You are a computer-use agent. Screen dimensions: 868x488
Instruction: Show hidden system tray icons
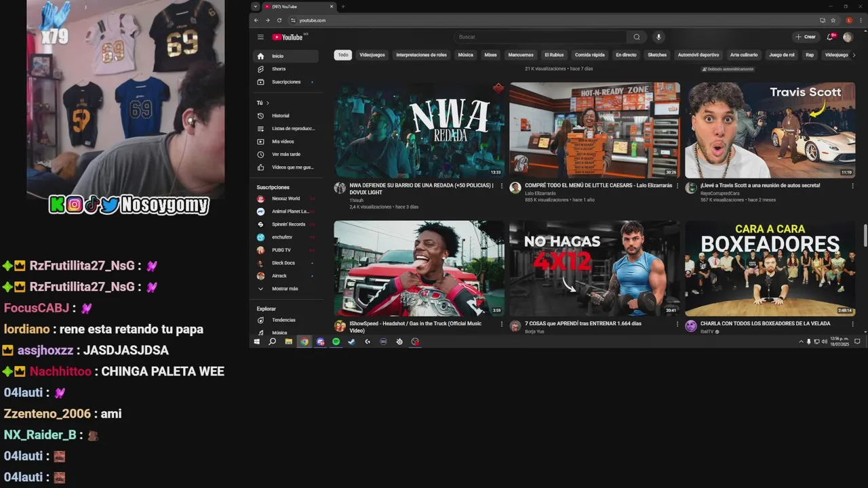(801, 342)
